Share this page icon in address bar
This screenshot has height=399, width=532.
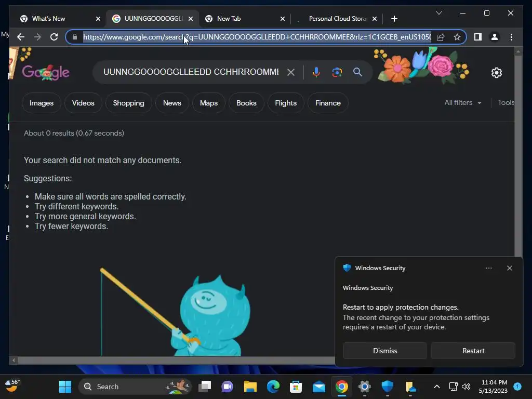tap(441, 37)
